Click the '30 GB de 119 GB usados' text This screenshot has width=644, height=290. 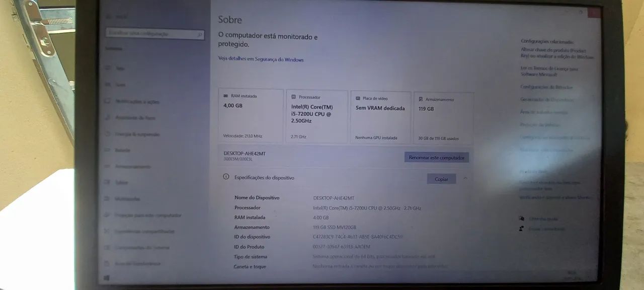438,138
